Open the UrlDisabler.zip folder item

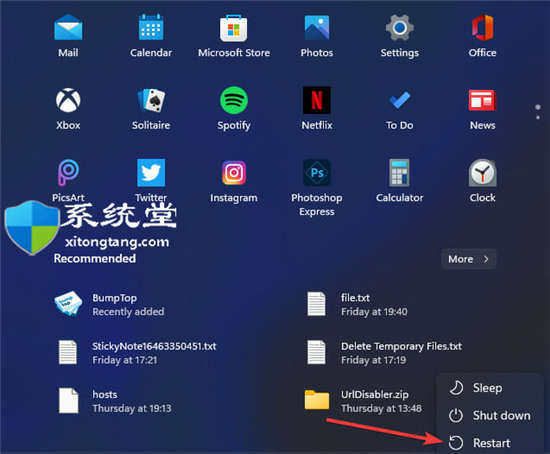pos(363,401)
